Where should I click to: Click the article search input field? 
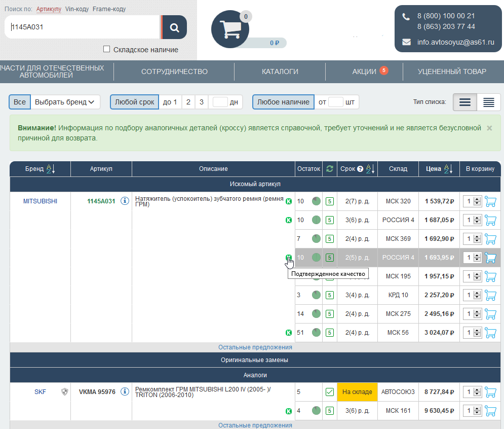(81, 27)
